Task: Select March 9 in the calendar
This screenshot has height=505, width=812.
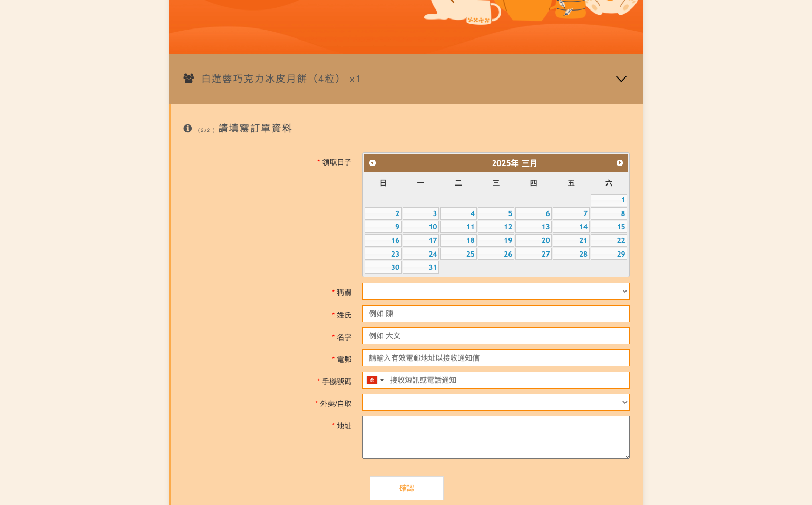Action: pyautogui.click(x=383, y=227)
